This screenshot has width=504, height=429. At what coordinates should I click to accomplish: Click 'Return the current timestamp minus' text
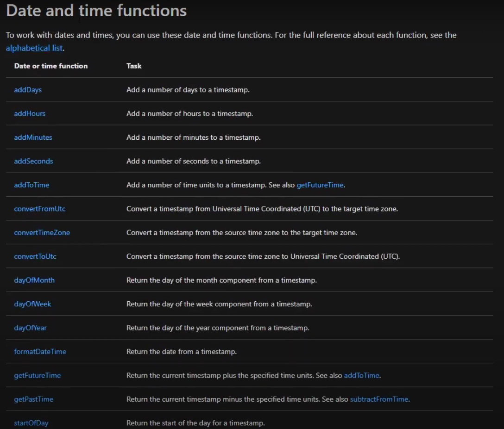point(184,399)
